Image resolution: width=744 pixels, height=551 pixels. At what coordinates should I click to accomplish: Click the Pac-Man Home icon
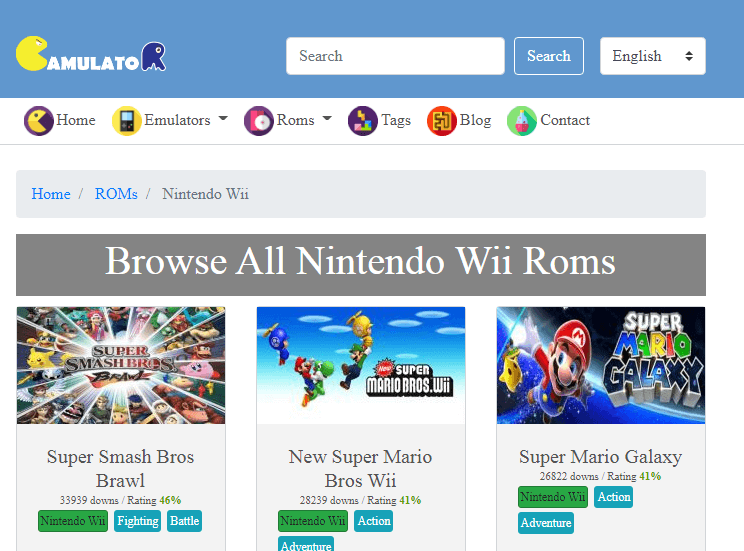click(39, 121)
